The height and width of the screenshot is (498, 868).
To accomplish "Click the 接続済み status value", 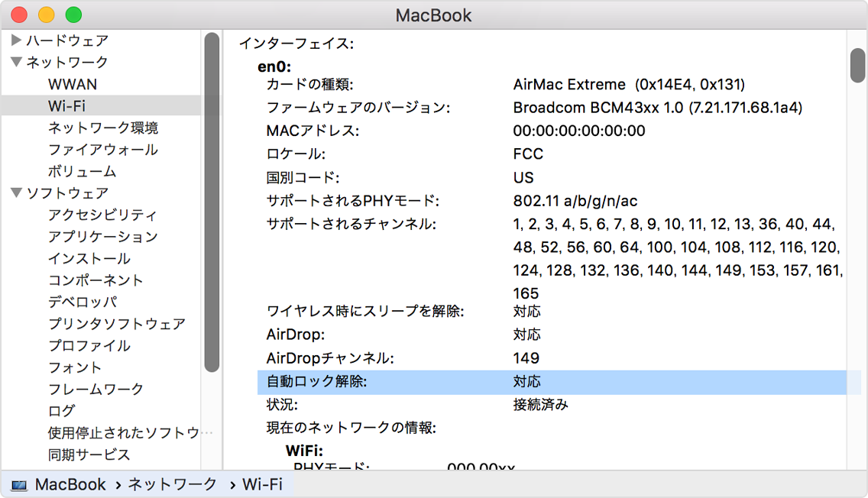I will (x=541, y=405).
